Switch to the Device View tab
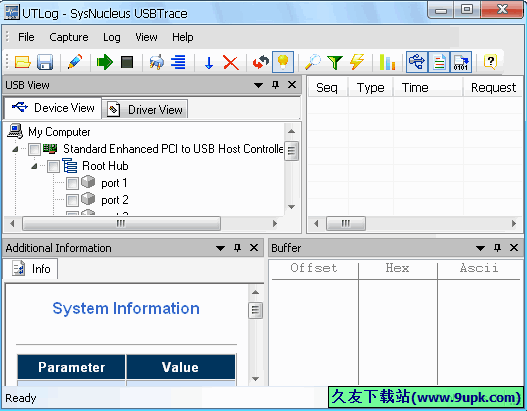The width and height of the screenshot is (527, 411). pos(52,108)
